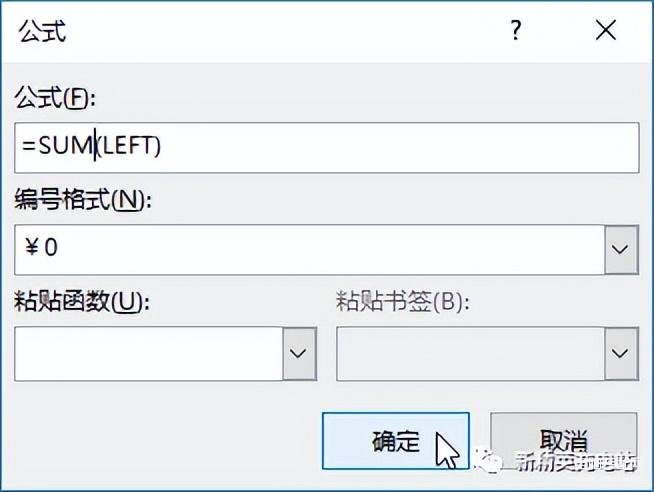Screen dimensions: 654x492
Task: Click the 公式 title in the title bar
Action: [x=42, y=31]
